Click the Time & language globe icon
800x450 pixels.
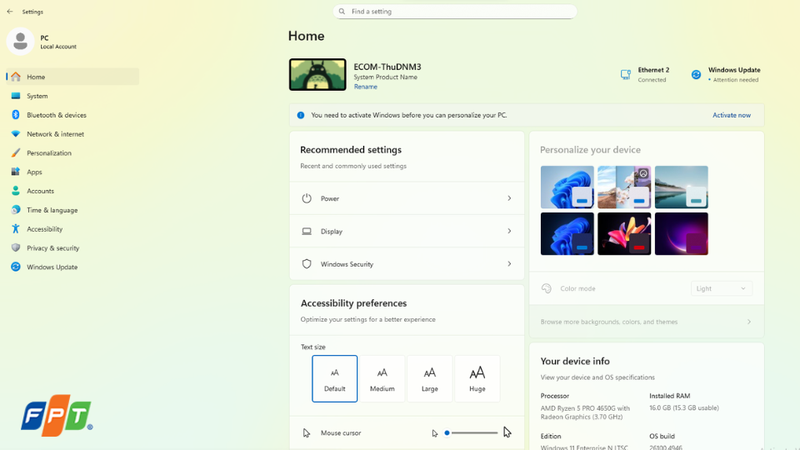click(16, 210)
